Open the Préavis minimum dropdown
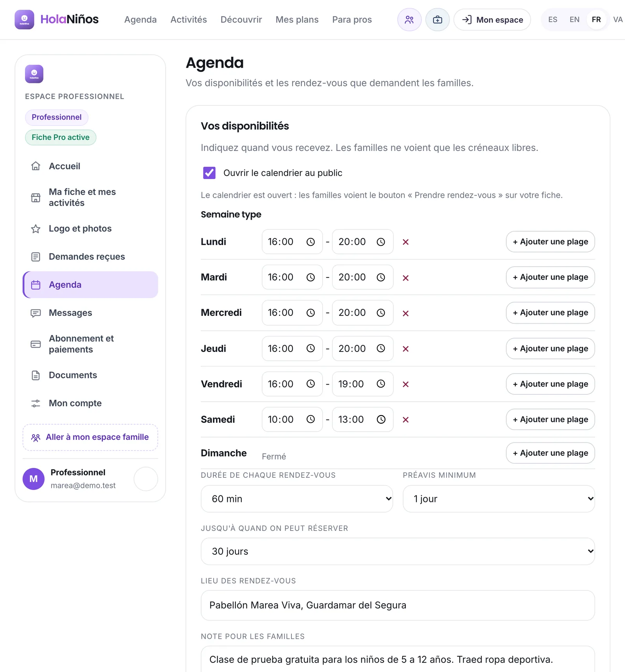Image resolution: width=625 pixels, height=672 pixels. point(499,499)
